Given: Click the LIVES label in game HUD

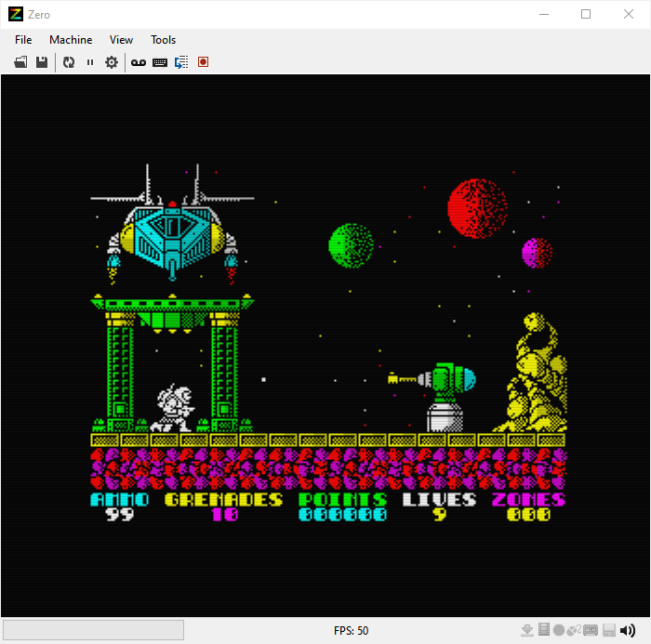Looking at the screenshot, I should pyautogui.click(x=439, y=499).
